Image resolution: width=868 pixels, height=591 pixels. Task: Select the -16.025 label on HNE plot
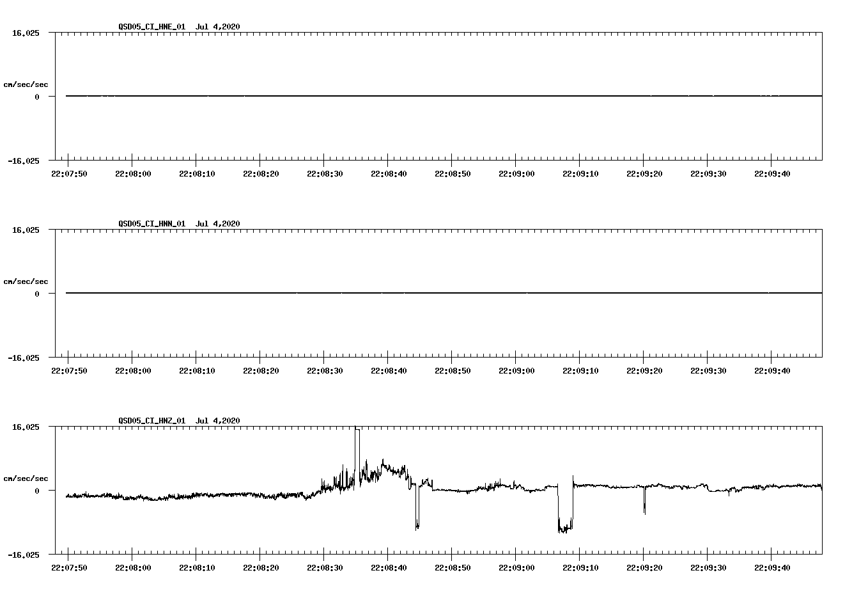(24, 161)
